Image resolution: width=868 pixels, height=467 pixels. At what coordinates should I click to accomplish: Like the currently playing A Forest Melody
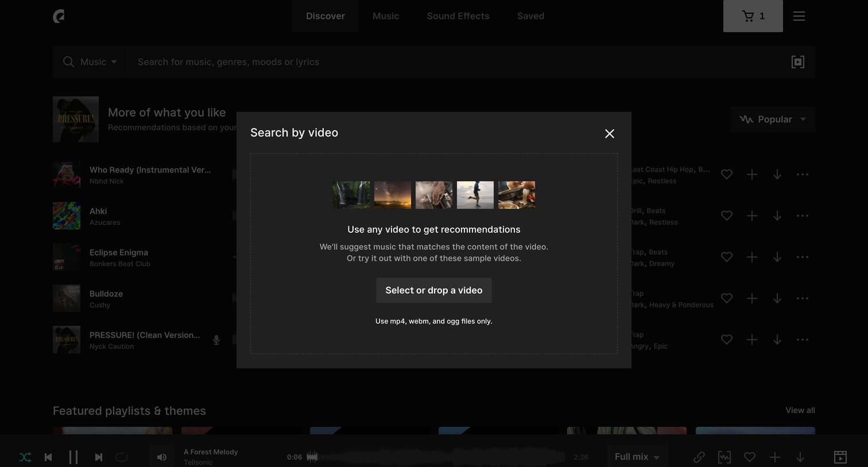coord(750,457)
